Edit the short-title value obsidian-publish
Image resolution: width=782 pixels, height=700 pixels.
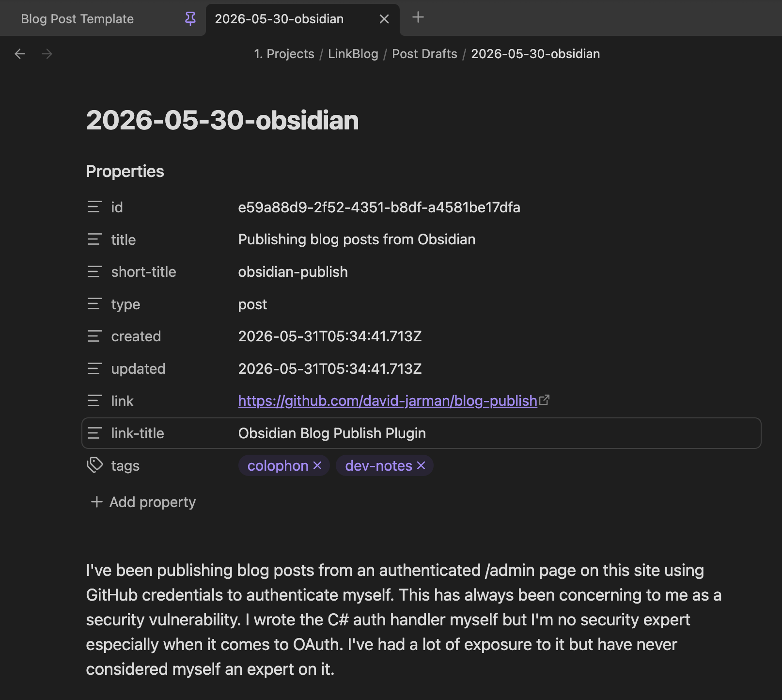click(293, 272)
